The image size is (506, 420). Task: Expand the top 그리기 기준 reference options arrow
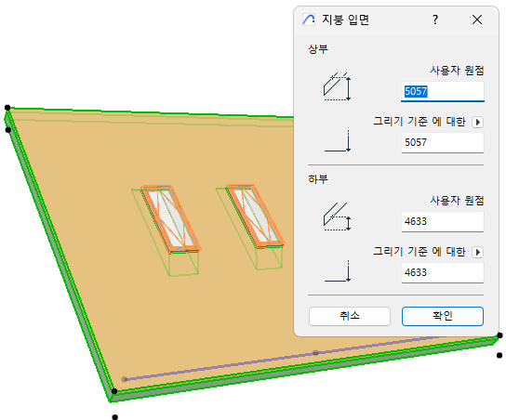click(477, 122)
